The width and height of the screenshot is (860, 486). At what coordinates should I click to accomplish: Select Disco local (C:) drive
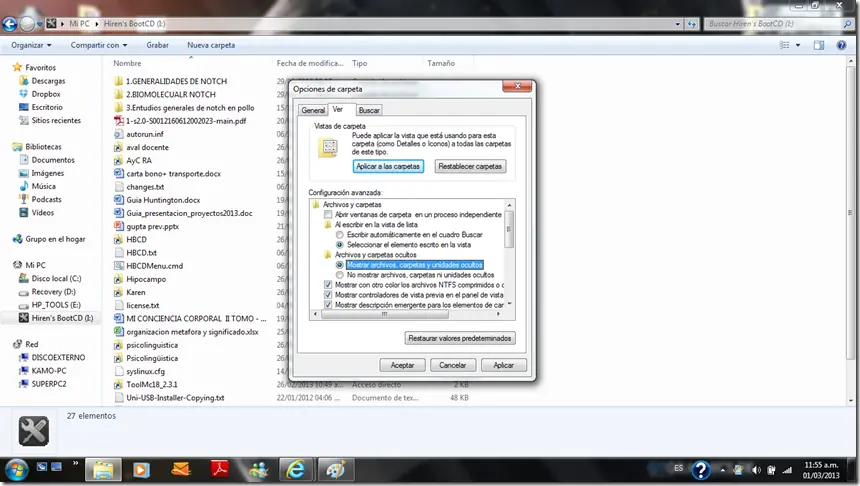point(56,279)
